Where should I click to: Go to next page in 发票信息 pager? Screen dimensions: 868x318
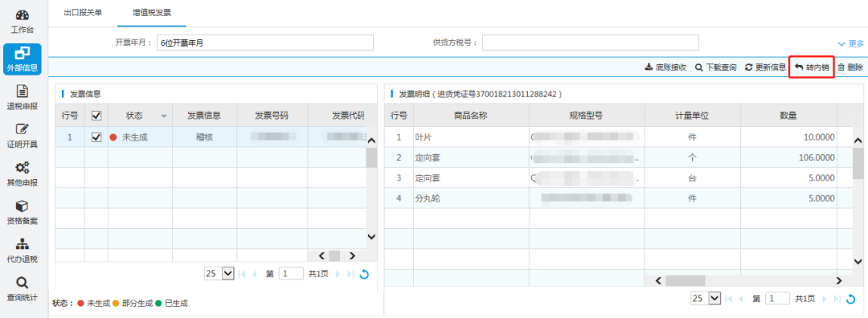338,274
